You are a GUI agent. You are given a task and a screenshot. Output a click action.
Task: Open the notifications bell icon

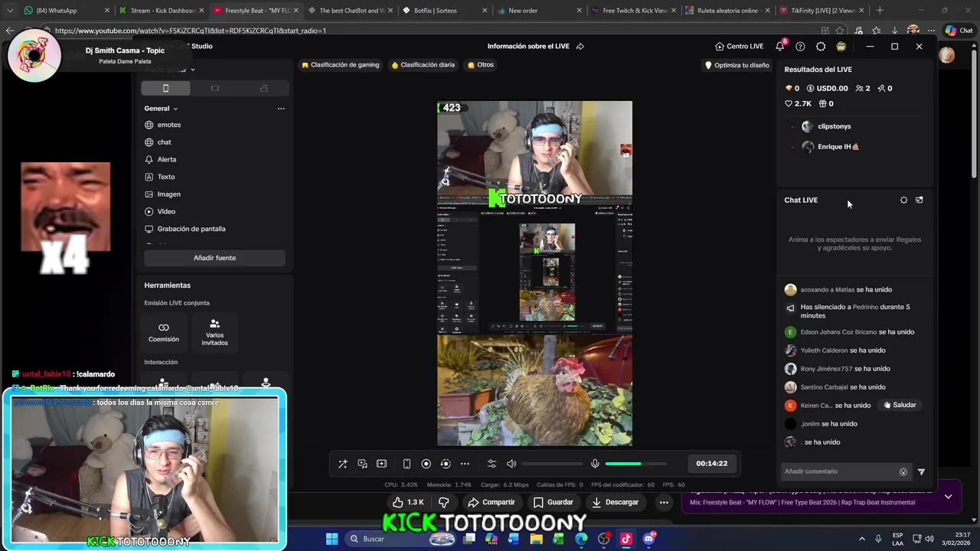(x=780, y=47)
